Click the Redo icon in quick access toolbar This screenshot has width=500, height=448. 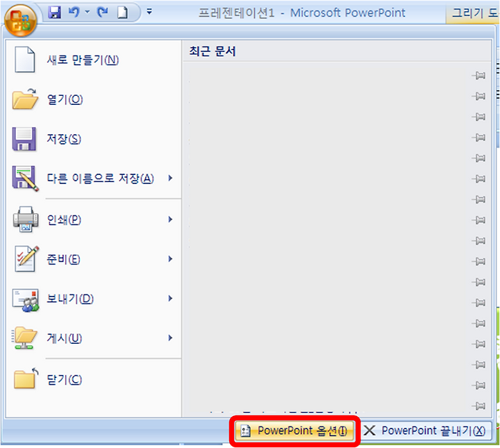(103, 13)
